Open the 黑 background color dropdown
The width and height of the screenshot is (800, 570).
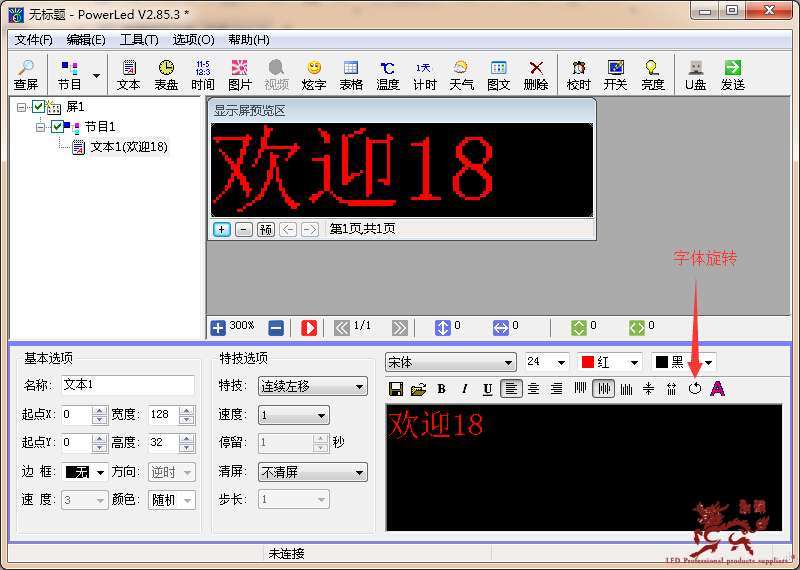(x=708, y=363)
